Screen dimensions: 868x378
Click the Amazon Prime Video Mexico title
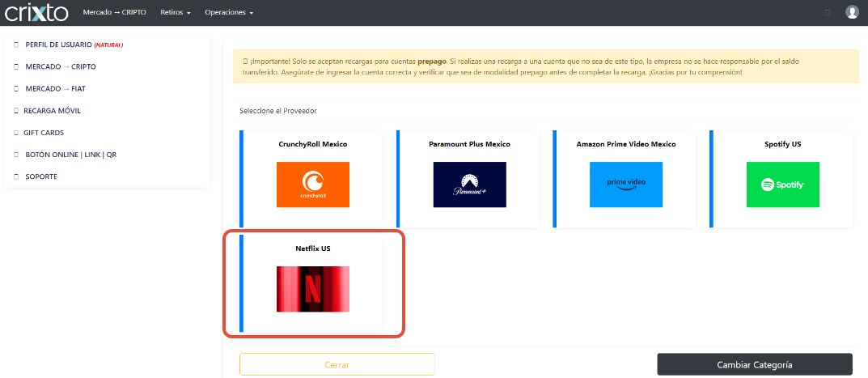(x=626, y=144)
